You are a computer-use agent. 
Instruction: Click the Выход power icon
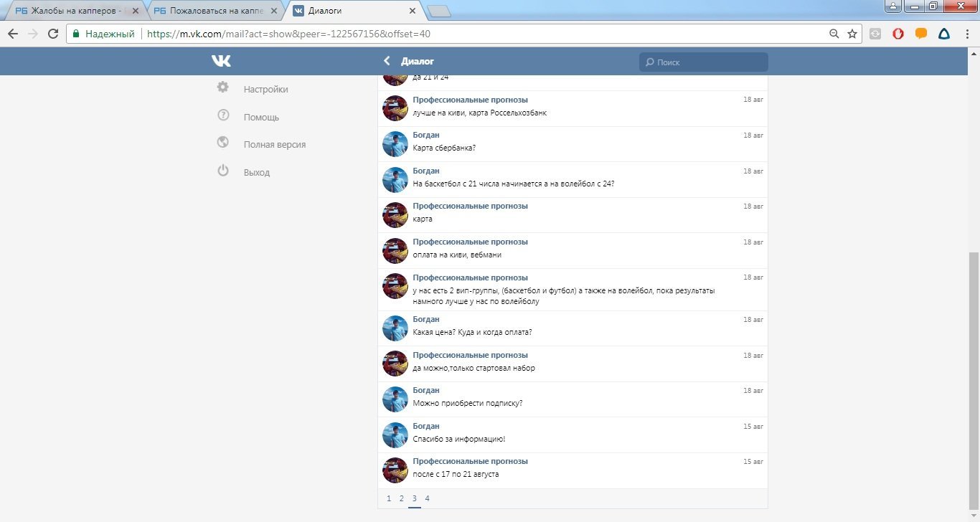[x=223, y=171]
